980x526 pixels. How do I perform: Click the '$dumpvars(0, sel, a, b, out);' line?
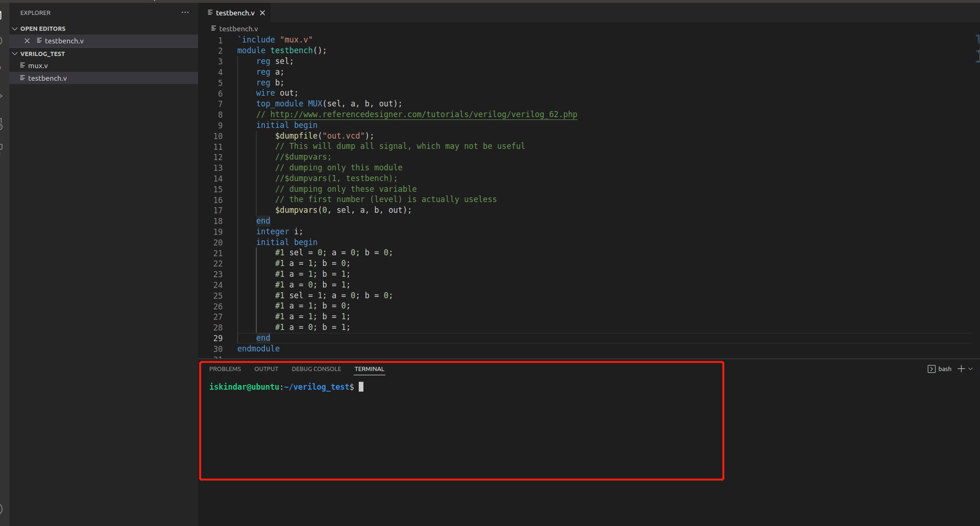(x=343, y=210)
